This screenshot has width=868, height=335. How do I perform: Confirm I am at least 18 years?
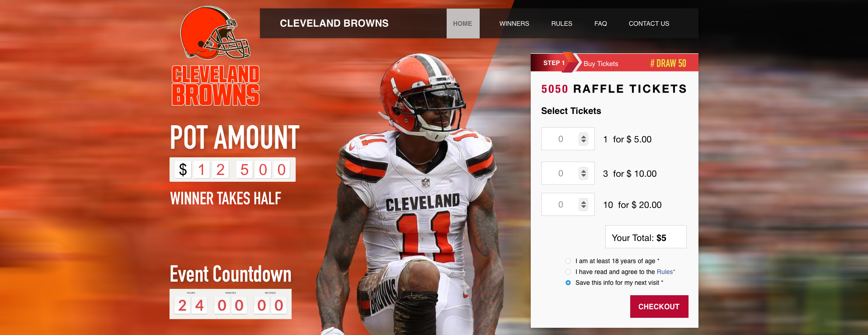point(568,261)
